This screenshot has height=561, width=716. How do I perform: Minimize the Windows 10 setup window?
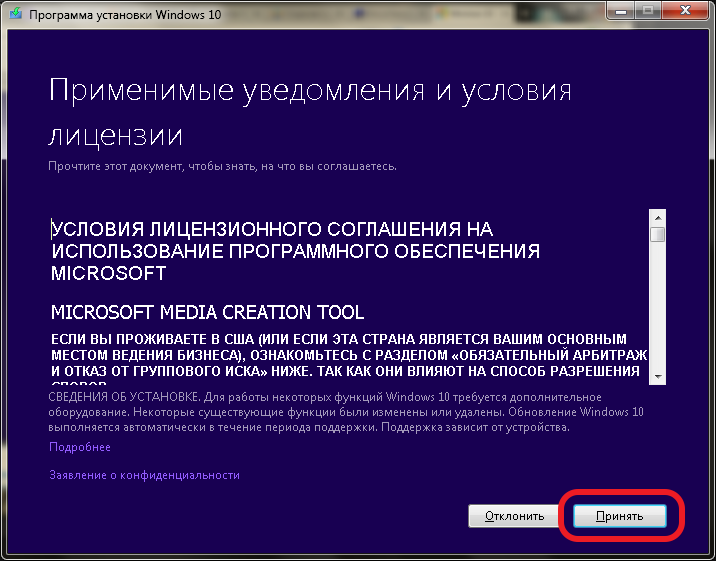tap(620, 13)
